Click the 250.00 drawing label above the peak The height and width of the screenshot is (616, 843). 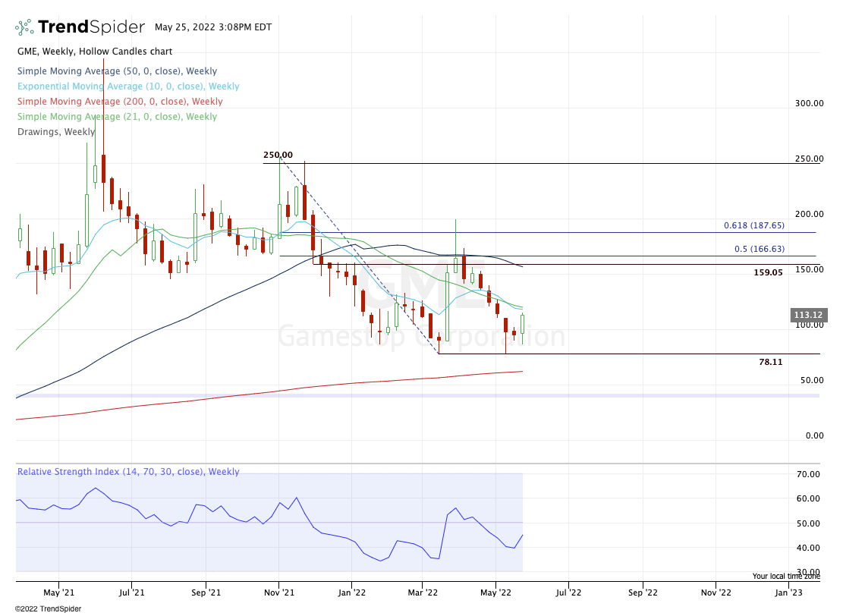(x=278, y=155)
